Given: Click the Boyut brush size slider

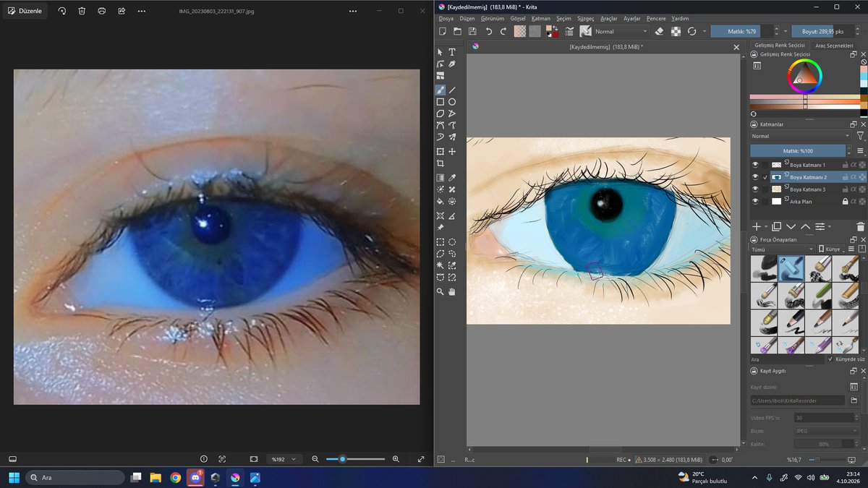Looking at the screenshot, I should pos(824,31).
